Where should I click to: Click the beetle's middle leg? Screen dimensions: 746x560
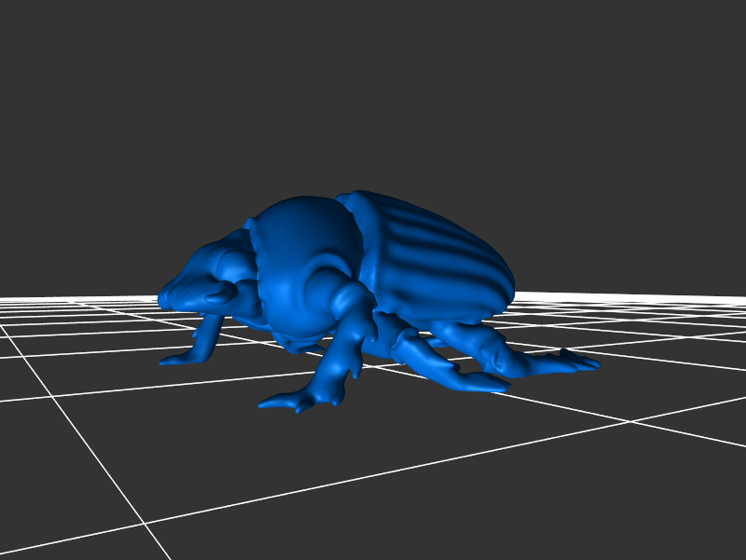[x=438, y=365]
